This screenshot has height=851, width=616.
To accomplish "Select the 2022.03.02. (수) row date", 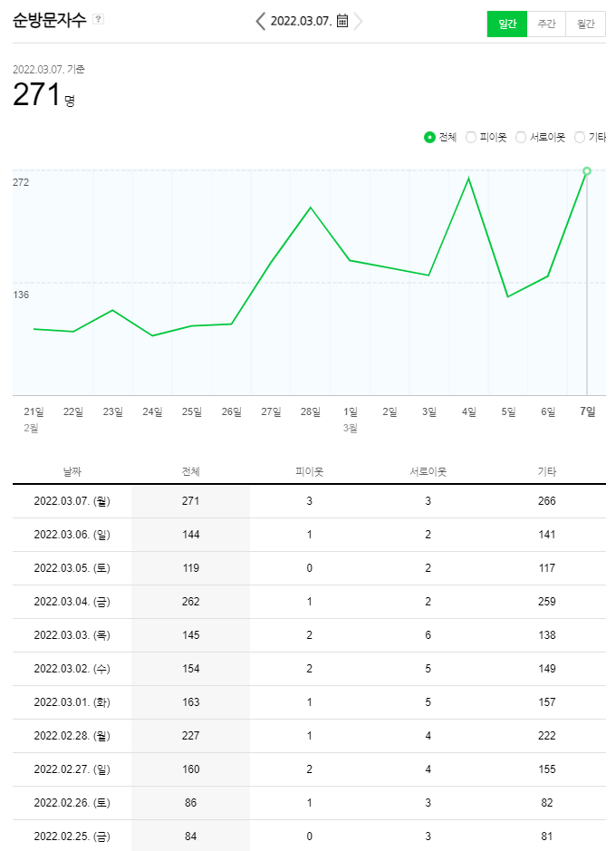I will tap(72, 669).
